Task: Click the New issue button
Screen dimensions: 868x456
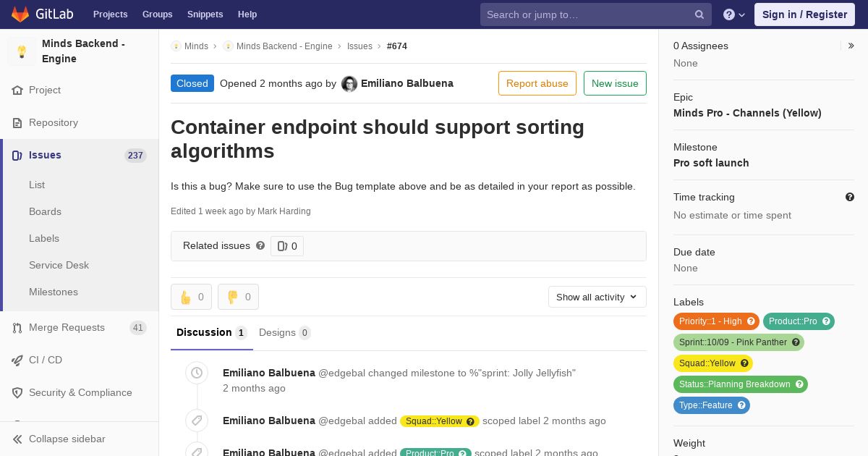Action: [615, 83]
